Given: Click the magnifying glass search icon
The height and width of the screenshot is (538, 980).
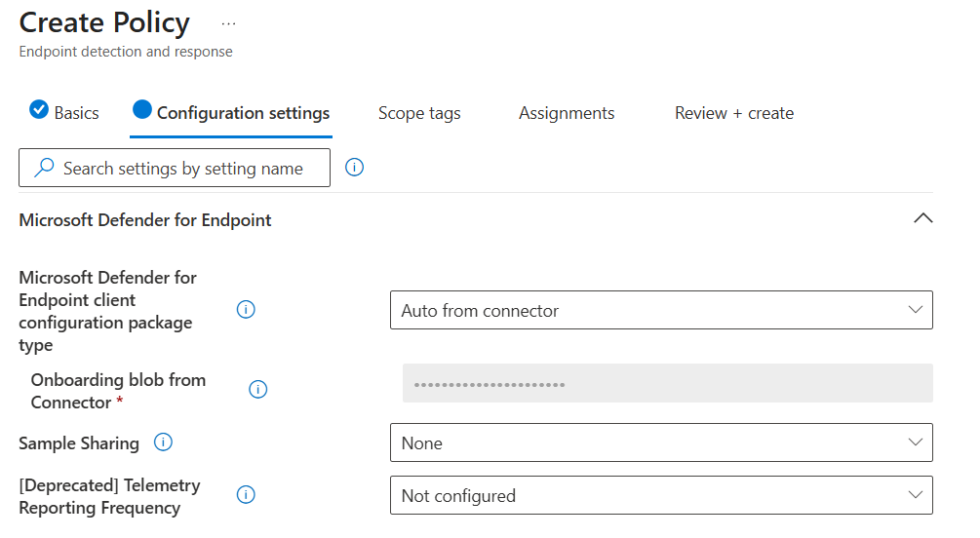Looking at the screenshot, I should pyautogui.click(x=44, y=169).
